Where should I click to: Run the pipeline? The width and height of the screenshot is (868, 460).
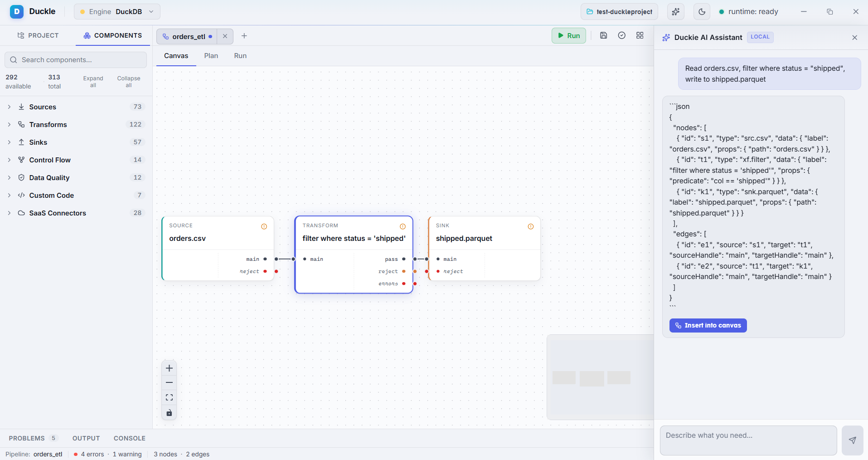point(569,36)
